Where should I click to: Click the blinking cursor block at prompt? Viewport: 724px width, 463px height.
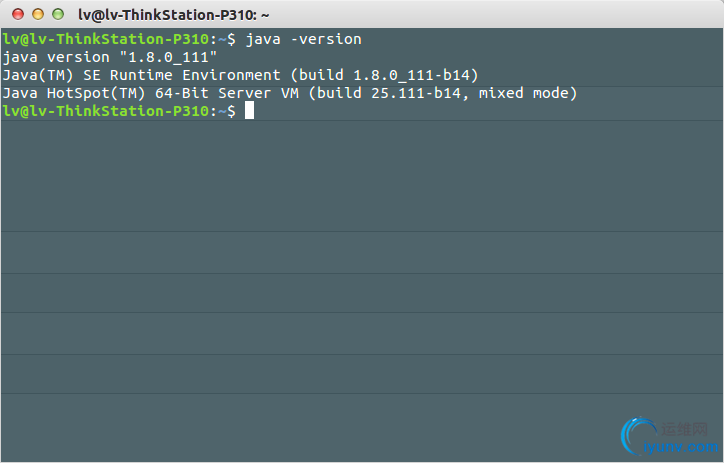pyautogui.click(x=250, y=111)
